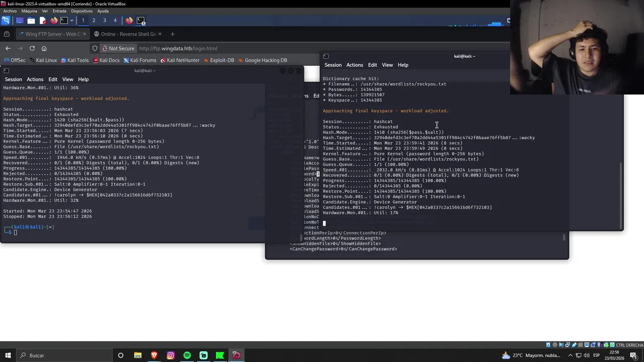The width and height of the screenshot is (644, 362).
Task: Open the file manager icon in Kali panel
Action: (31, 21)
